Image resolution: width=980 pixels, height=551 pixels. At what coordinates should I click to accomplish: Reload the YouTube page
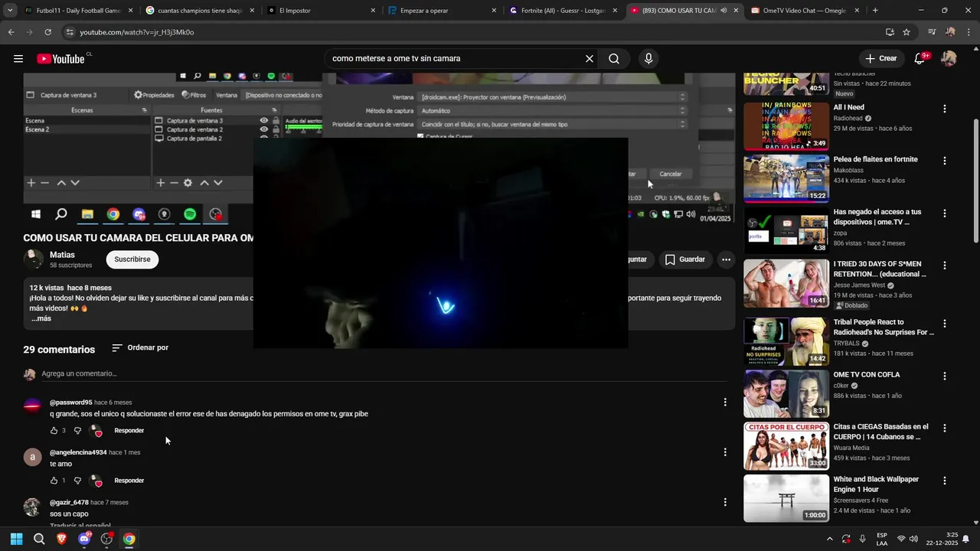click(47, 32)
